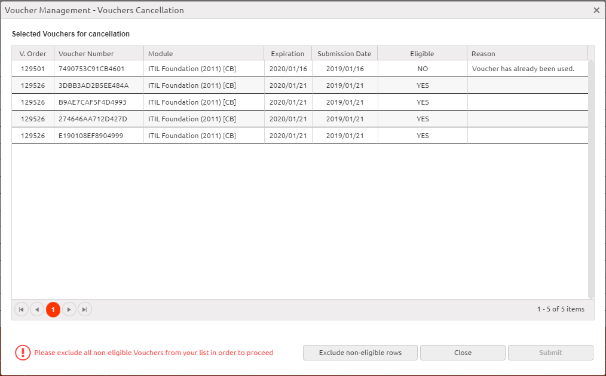
Task: Select page 1 in the pager
Action: [53, 310]
